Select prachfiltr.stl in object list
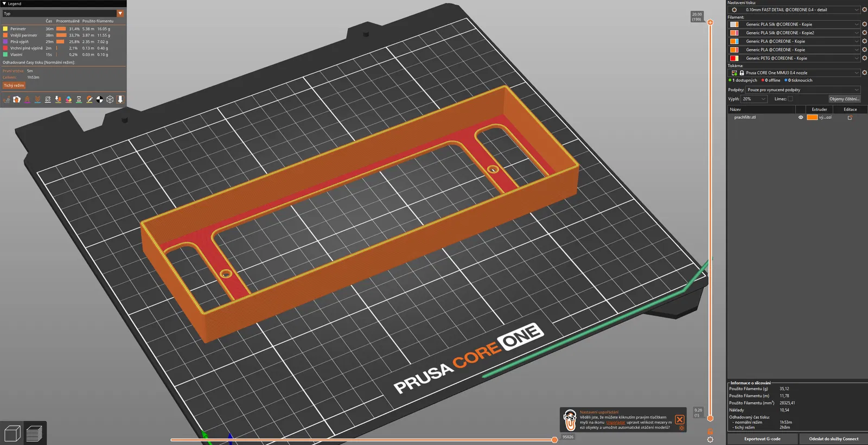This screenshot has height=445, width=868. 745,117
